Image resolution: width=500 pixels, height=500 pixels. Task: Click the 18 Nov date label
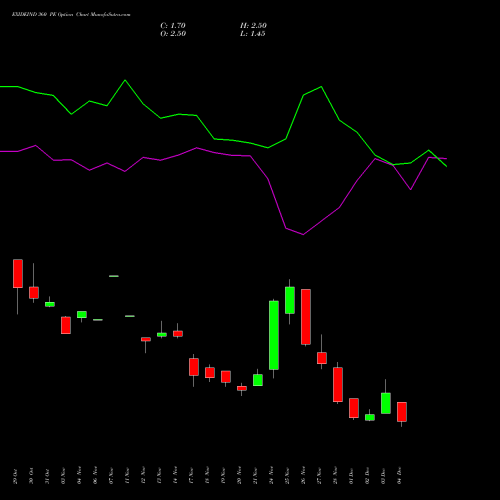(207, 476)
